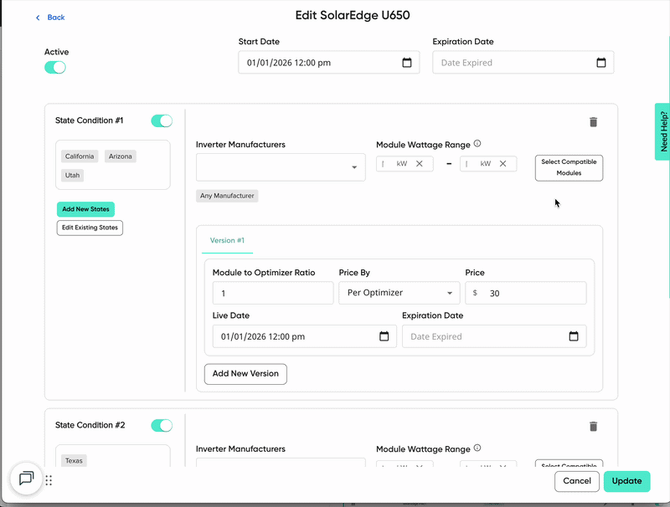This screenshot has height=507, width=670.
Task: Toggle State Condition #2 switch
Action: [x=162, y=425]
